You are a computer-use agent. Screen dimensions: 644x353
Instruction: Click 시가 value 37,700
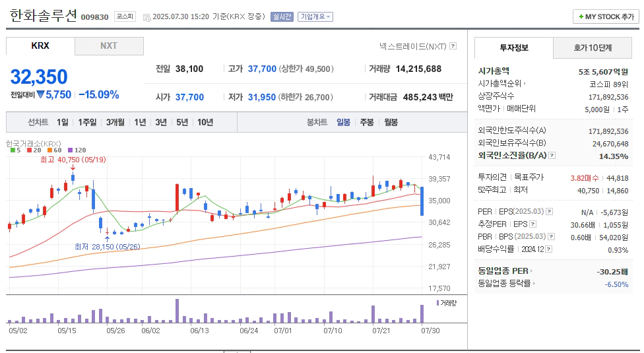click(190, 97)
